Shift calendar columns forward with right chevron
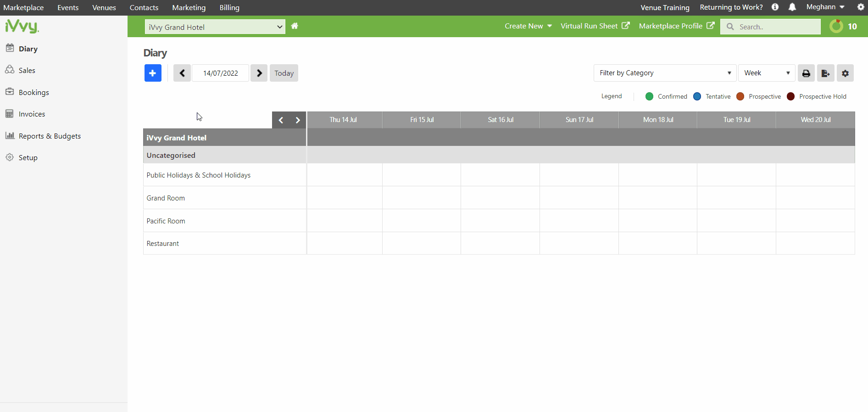 coord(298,120)
